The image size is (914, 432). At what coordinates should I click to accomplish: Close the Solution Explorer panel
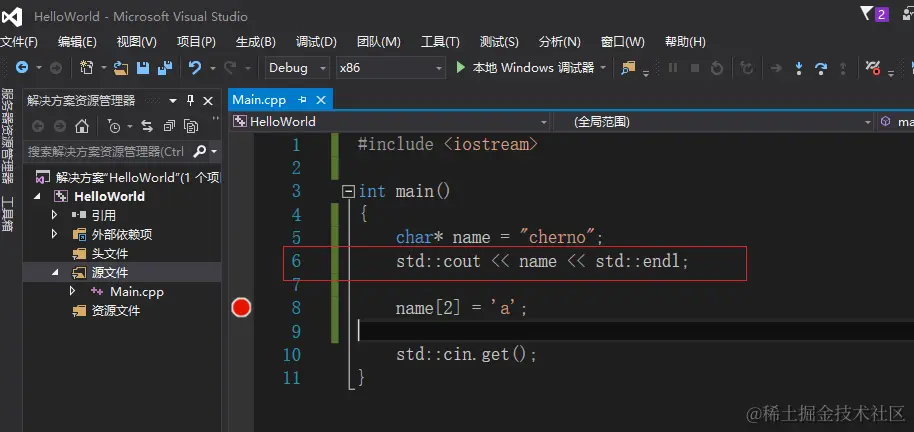coord(208,101)
